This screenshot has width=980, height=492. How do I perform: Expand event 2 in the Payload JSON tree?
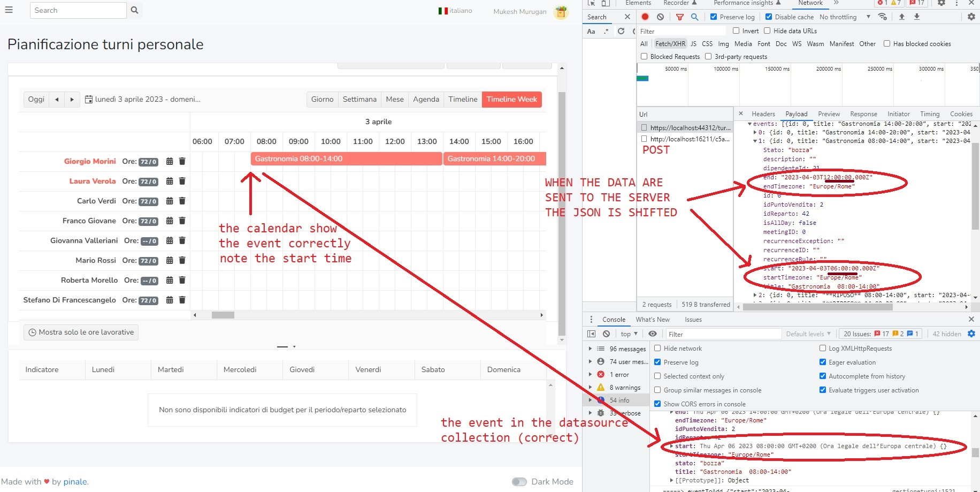tap(754, 295)
